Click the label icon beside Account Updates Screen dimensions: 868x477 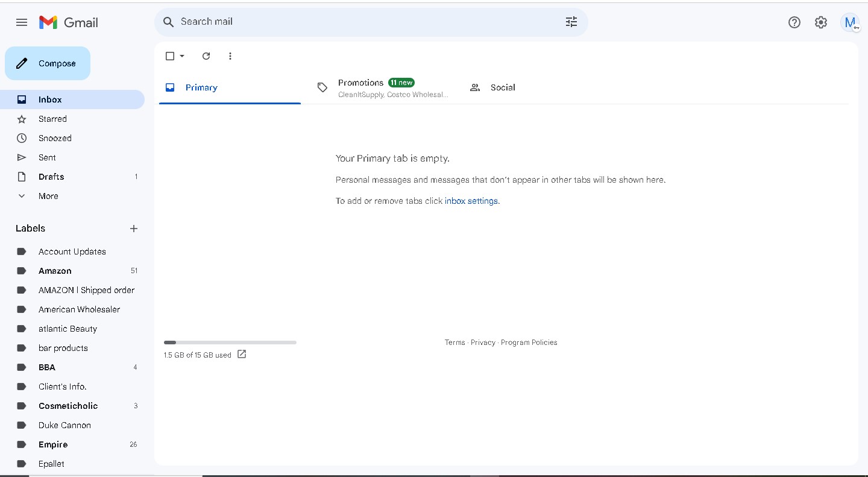[x=22, y=251]
